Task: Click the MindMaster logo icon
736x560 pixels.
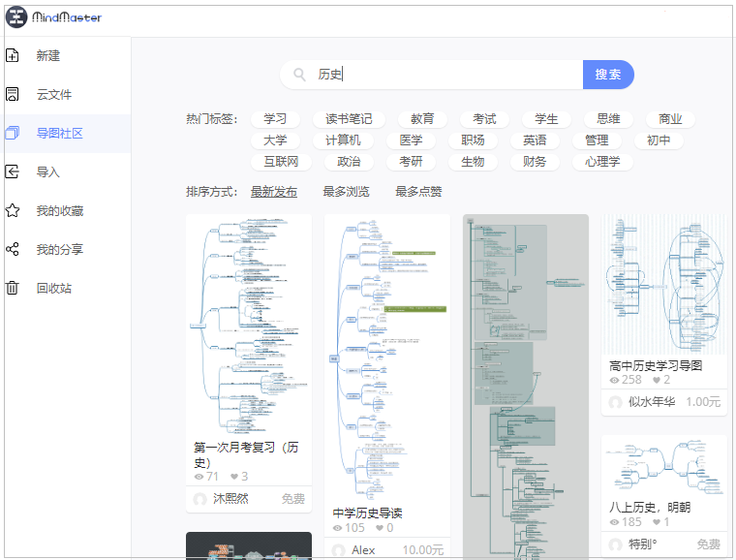Action: [16, 17]
